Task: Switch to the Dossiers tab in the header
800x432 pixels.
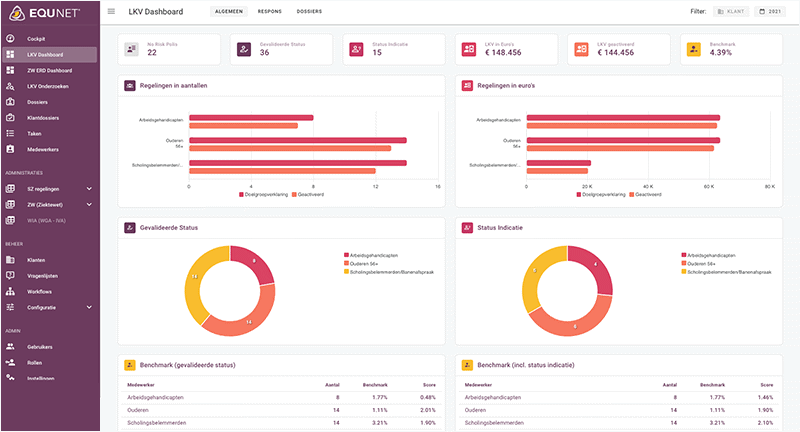Action: click(x=309, y=11)
